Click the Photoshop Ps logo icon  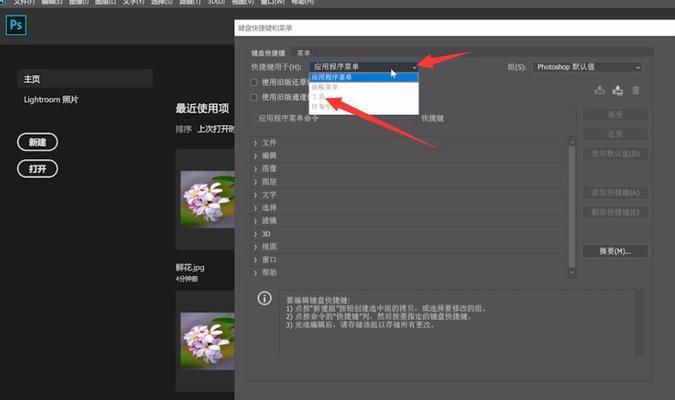tap(16, 25)
